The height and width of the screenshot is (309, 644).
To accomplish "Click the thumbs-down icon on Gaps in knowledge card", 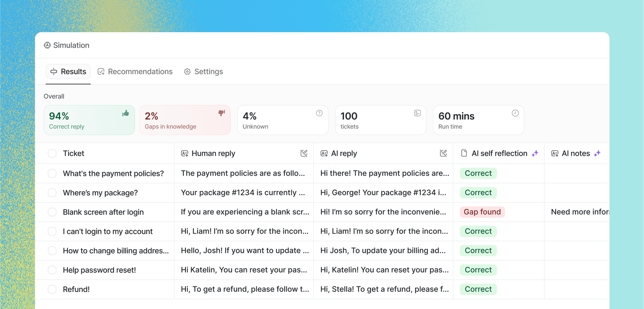I will (x=222, y=113).
